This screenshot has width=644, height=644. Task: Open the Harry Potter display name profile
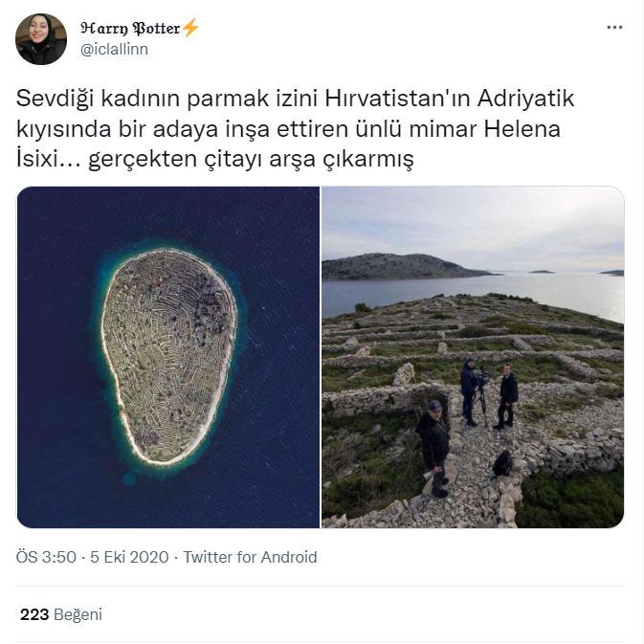[130, 28]
